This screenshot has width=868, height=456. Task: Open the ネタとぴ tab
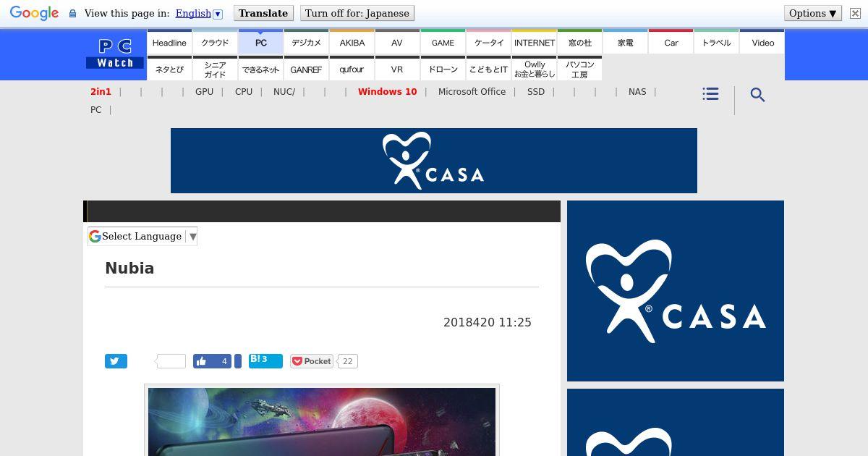click(x=169, y=69)
